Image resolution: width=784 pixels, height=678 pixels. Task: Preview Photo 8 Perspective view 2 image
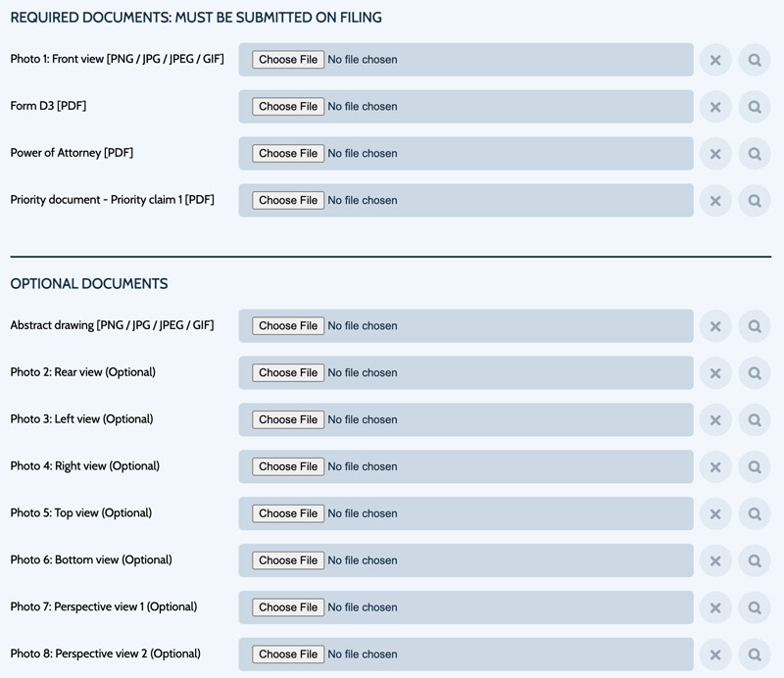(755, 654)
